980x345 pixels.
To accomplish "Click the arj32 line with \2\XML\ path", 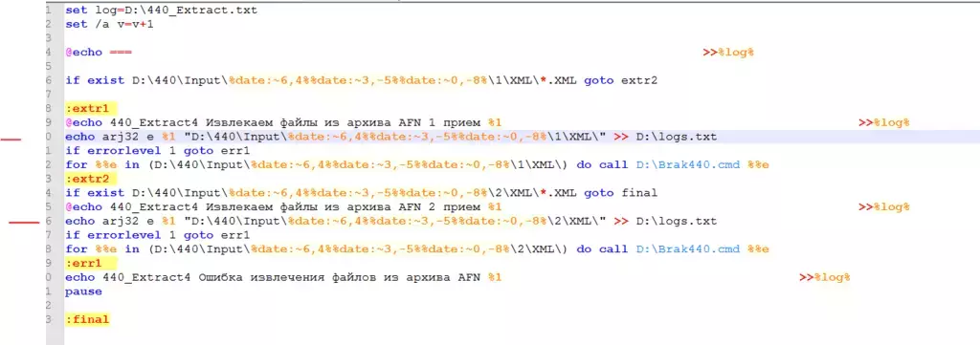I will 390,222.
